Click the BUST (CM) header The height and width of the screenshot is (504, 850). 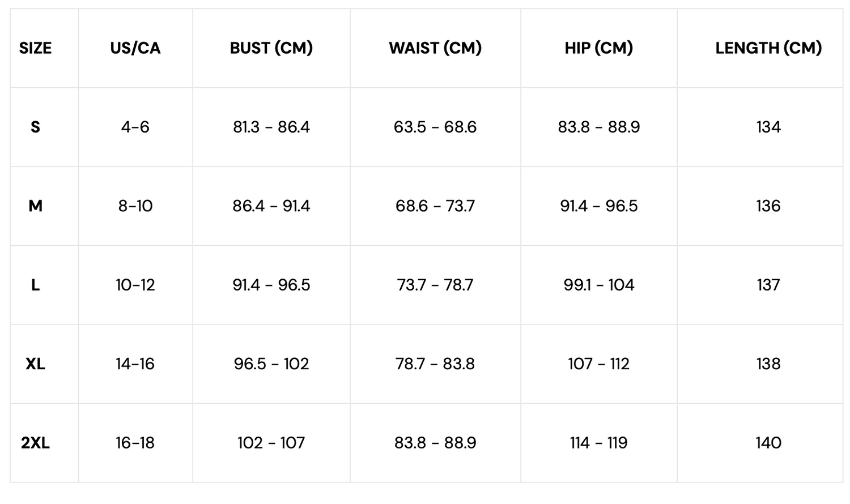[x=271, y=48]
